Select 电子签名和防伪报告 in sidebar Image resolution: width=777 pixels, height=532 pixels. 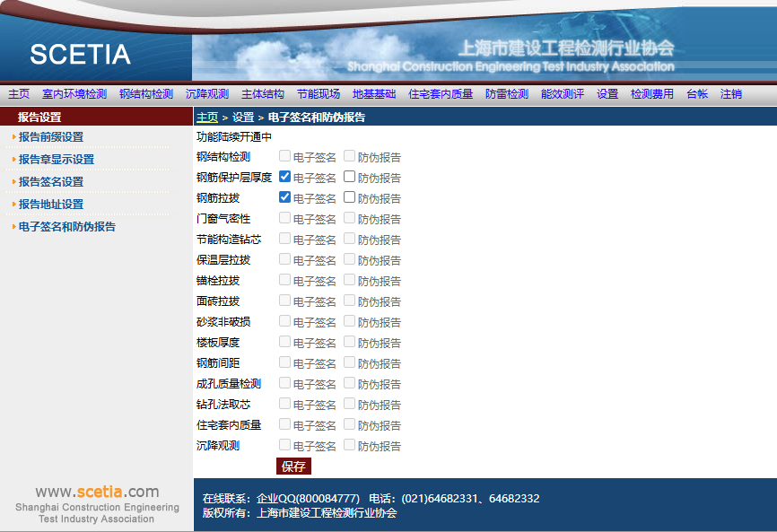click(67, 227)
